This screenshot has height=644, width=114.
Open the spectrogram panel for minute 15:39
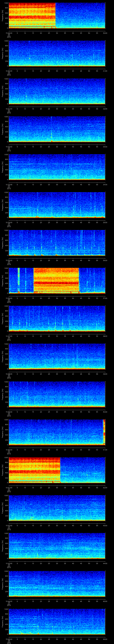tap(57, 394)
